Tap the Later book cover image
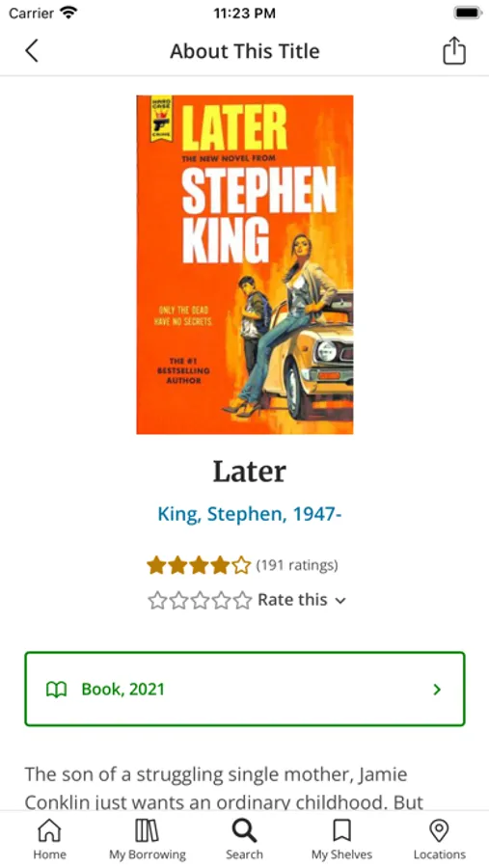The width and height of the screenshot is (489, 868). click(x=245, y=264)
